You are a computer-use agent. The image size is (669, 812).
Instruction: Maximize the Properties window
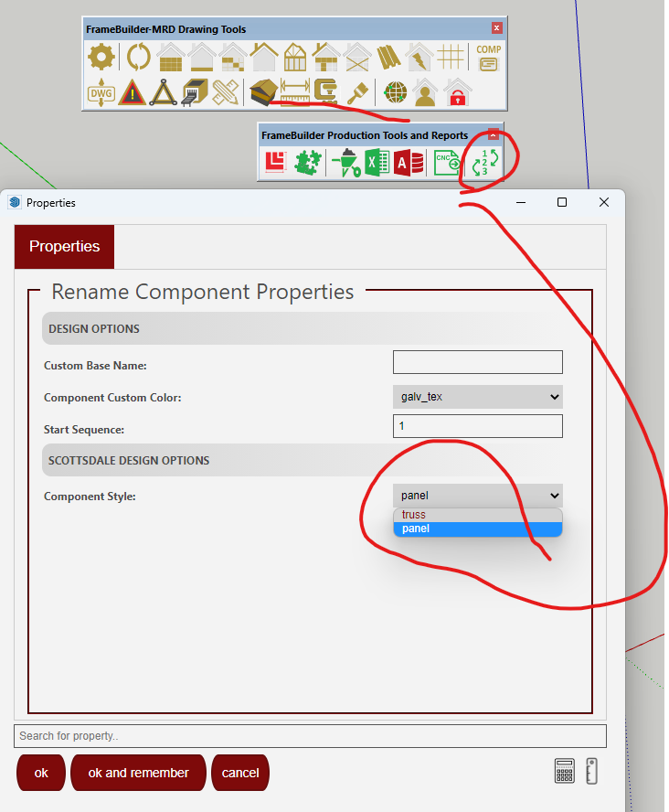[x=562, y=202]
